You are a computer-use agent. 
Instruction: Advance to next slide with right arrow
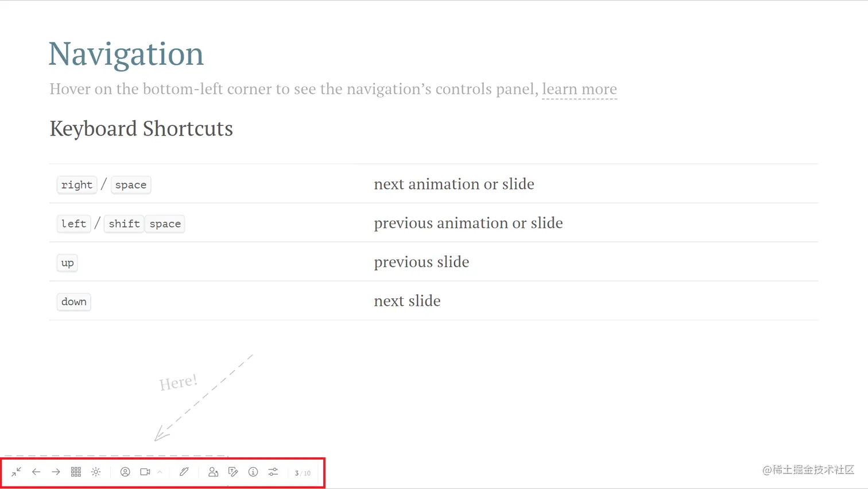(56, 472)
